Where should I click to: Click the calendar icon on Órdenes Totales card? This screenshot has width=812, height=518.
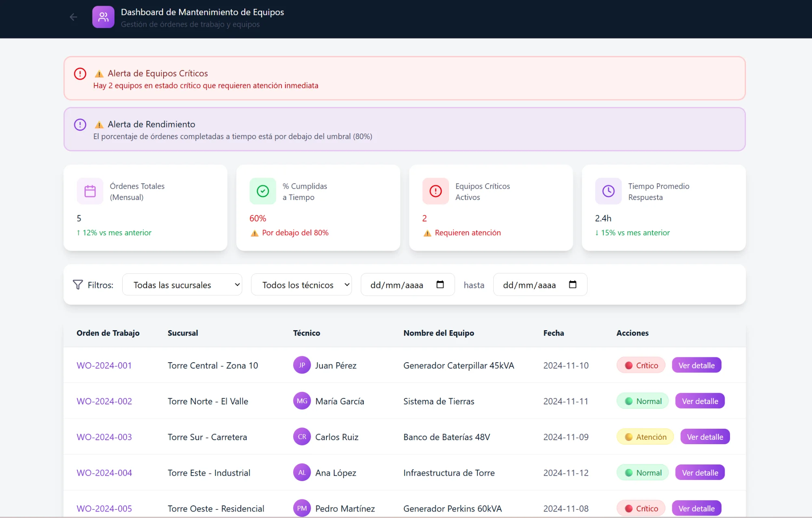pyautogui.click(x=90, y=191)
